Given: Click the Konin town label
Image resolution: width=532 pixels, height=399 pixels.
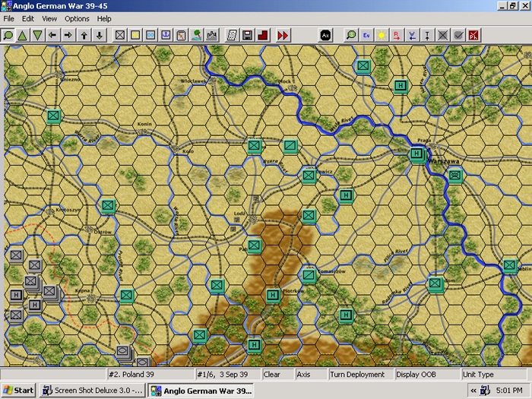Looking at the screenshot, I should (x=144, y=124).
